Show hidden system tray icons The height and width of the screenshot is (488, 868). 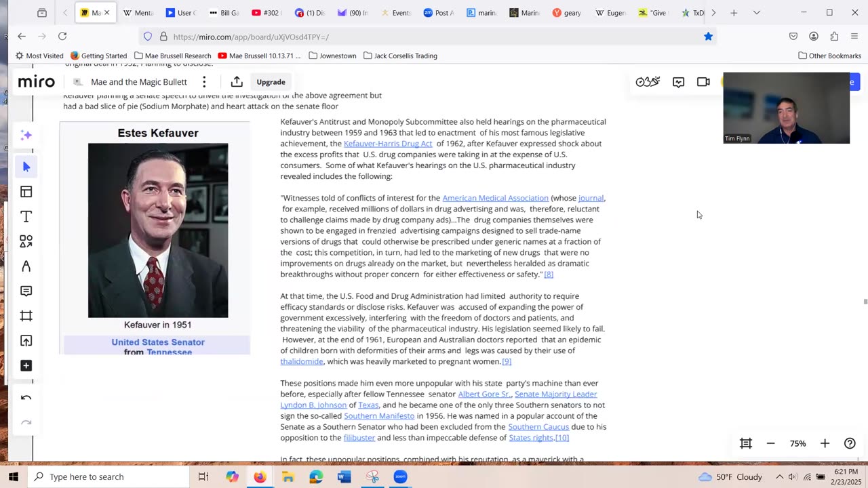779,476
